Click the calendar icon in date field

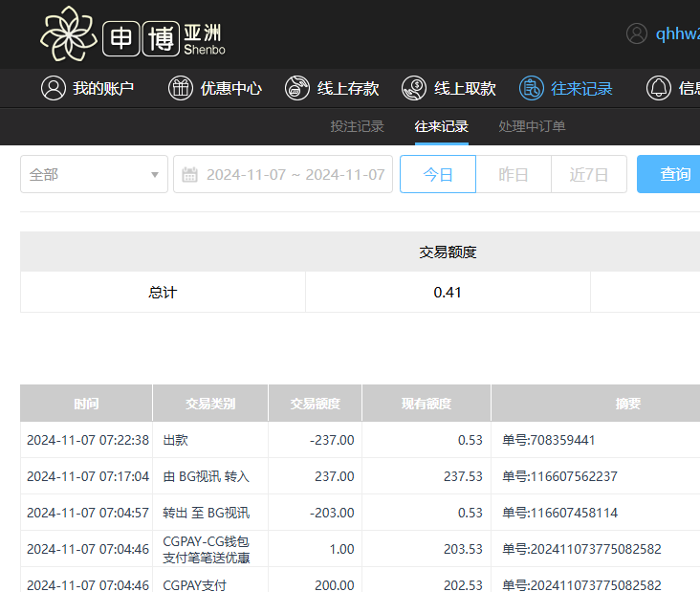189,174
